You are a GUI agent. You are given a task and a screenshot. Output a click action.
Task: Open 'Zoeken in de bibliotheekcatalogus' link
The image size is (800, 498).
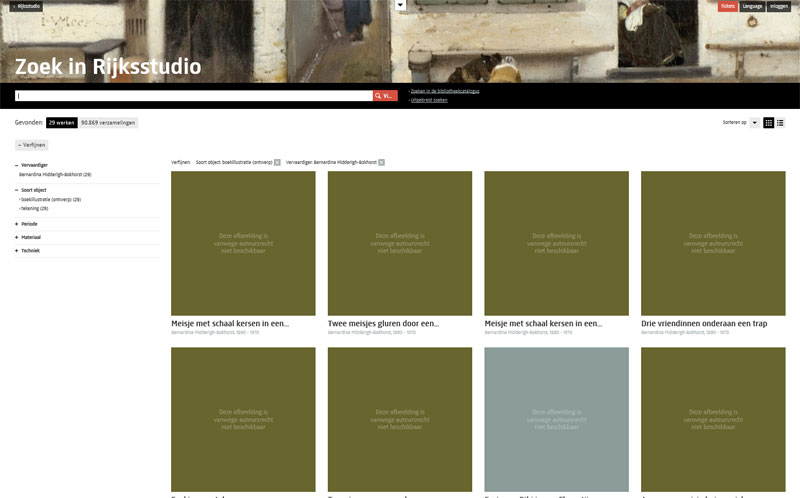click(445, 91)
